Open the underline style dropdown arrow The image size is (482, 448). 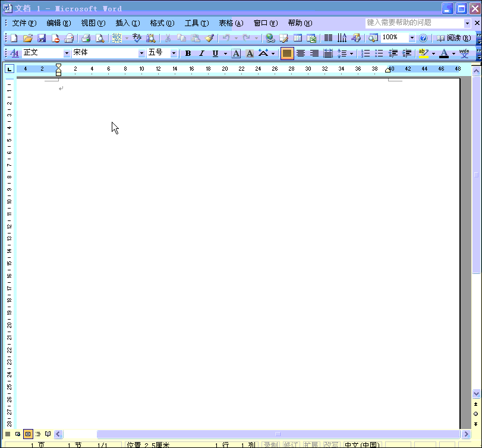pyautogui.click(x=225, y=53)
